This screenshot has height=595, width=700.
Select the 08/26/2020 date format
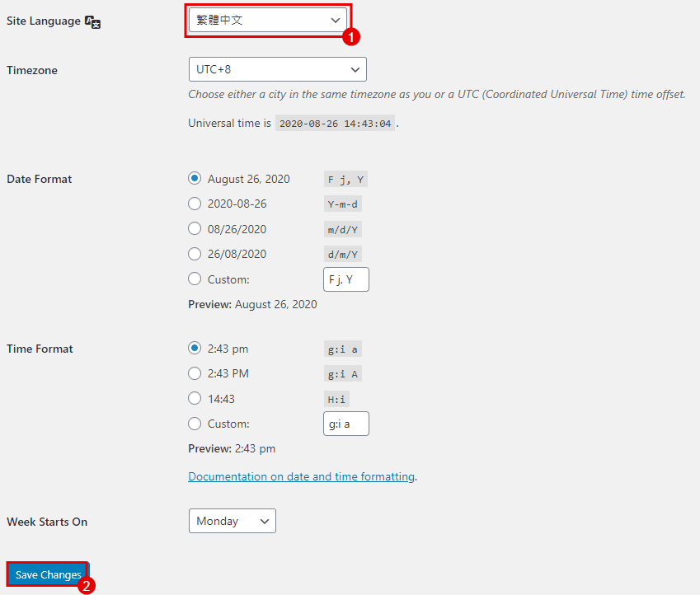[195, 228]
